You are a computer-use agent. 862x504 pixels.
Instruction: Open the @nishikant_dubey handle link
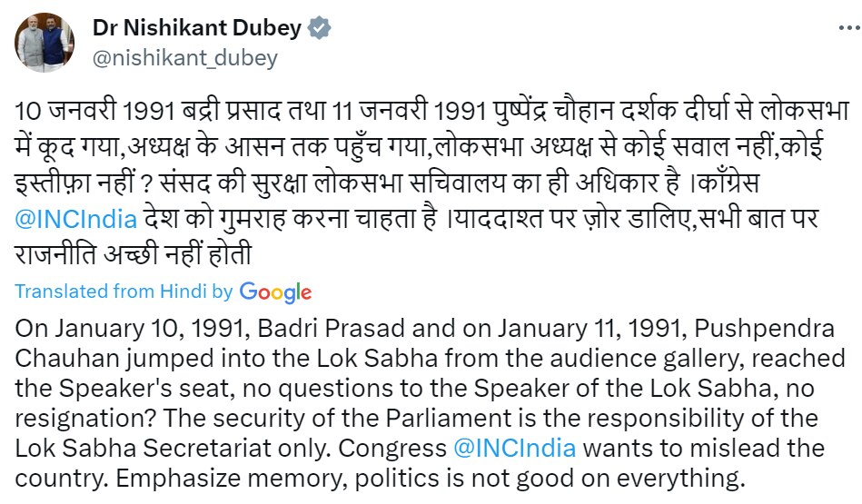point(184,58)
